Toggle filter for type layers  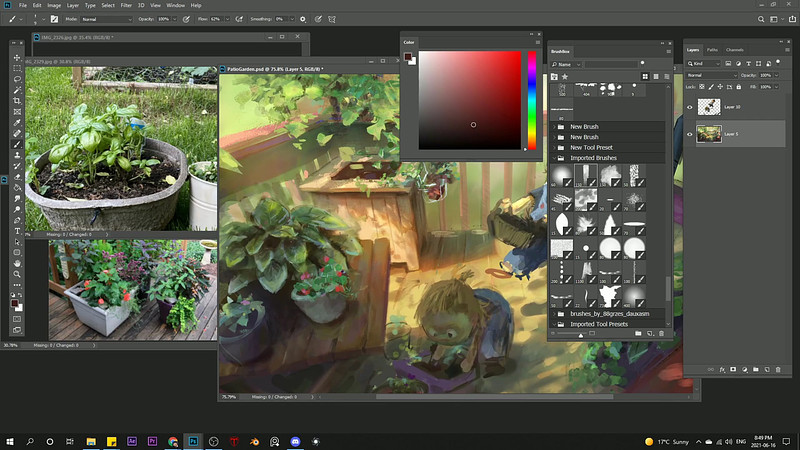click(x=748, y=63)
